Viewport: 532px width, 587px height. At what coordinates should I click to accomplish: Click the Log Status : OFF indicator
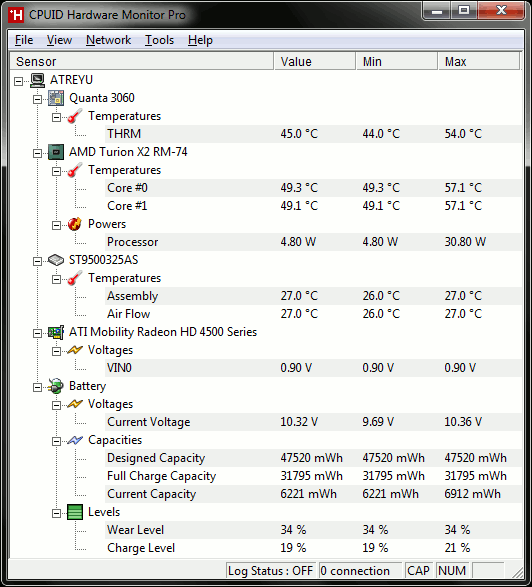pos(271,571)
